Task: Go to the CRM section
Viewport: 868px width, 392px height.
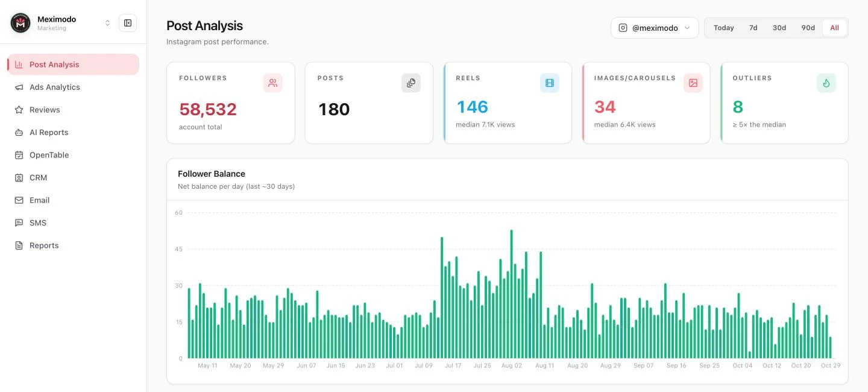Action: coord(73,177)
